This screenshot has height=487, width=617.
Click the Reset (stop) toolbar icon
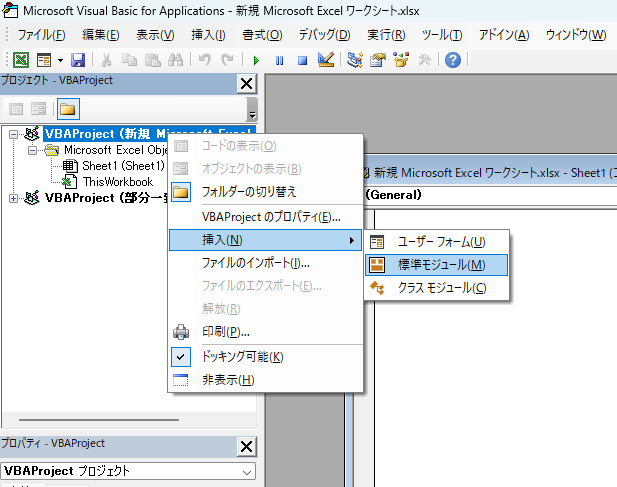pyautogui.click(x=301, y=60)
